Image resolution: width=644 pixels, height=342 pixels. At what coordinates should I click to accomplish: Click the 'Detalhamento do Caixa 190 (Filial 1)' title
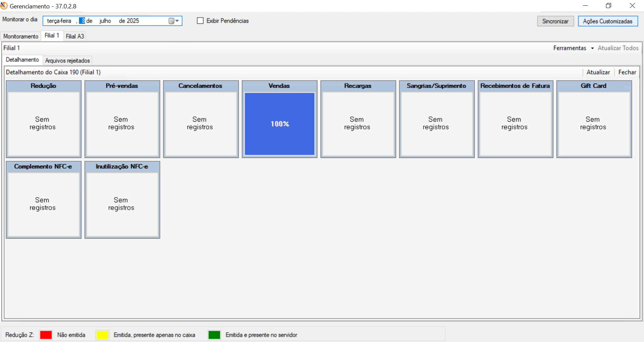click(53, 72)
